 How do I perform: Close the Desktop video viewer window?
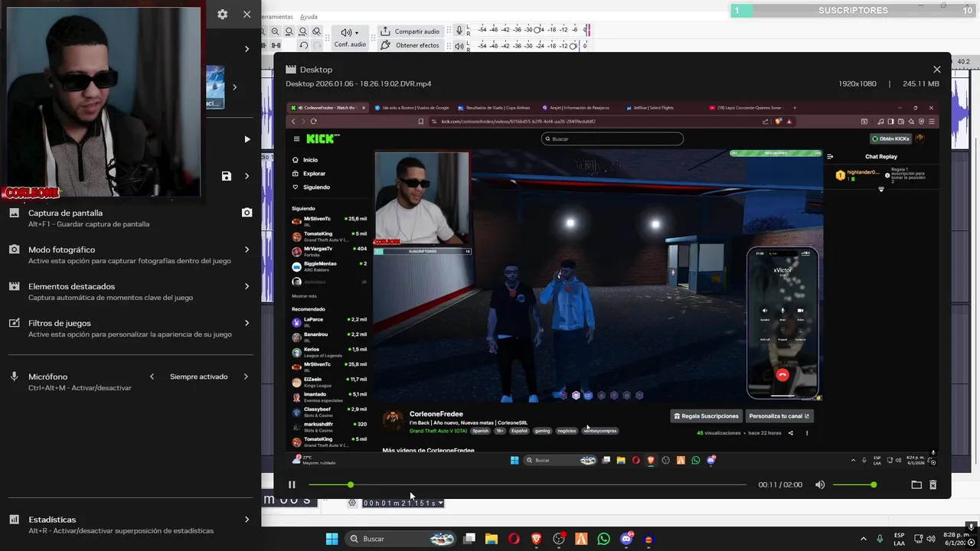click(936, 69)
